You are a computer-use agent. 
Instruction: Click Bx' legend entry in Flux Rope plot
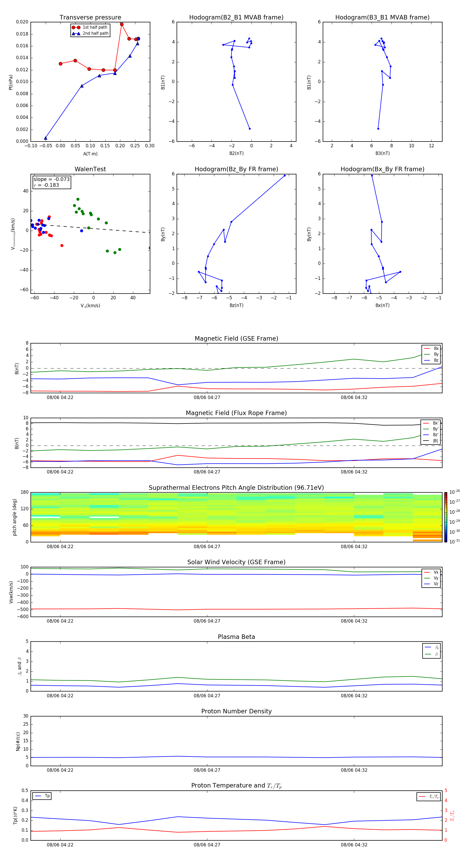click(431, 423)
